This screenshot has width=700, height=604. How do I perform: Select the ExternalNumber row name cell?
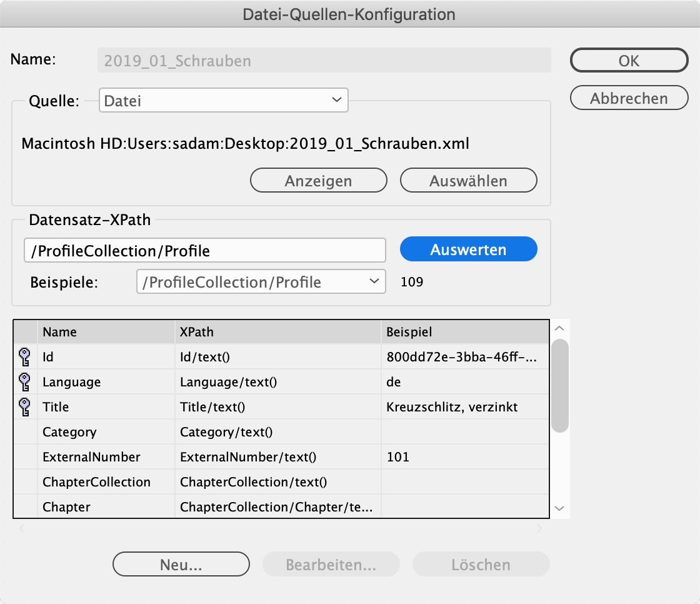click(x=106, y=456)
